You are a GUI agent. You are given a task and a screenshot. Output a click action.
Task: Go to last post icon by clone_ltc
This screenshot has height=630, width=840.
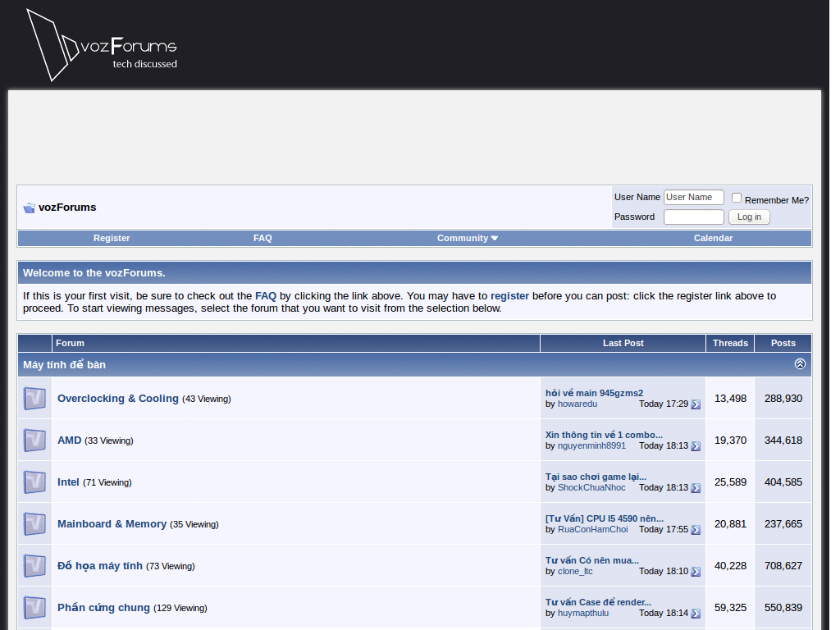696,572
